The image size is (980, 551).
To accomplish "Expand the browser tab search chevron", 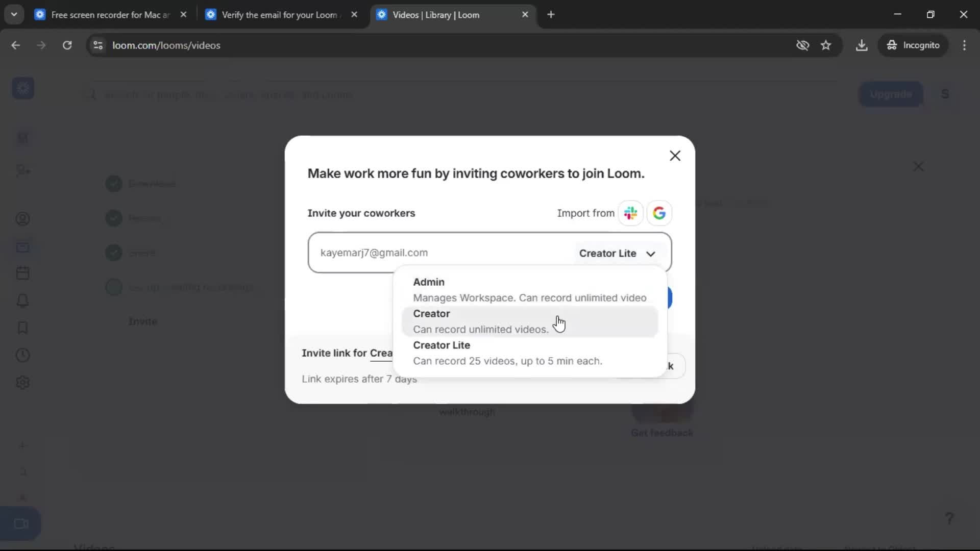I will pos(14,14).
